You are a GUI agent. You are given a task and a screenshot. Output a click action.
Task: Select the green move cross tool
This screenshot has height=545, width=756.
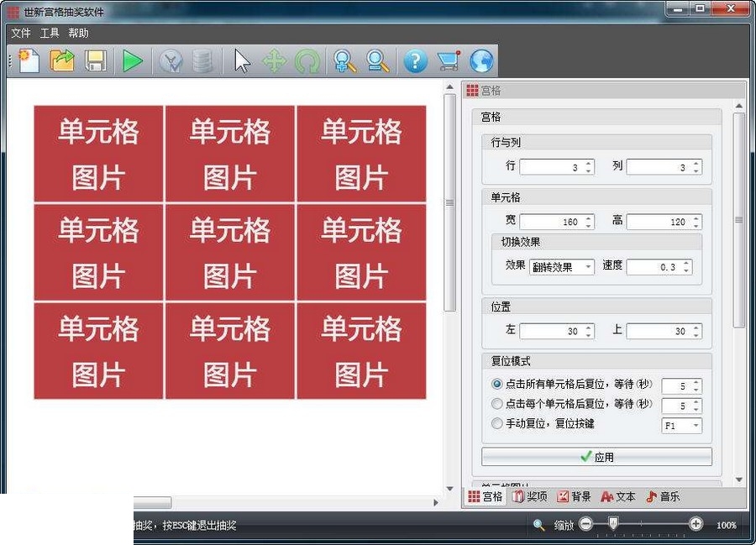coord(274,61)
